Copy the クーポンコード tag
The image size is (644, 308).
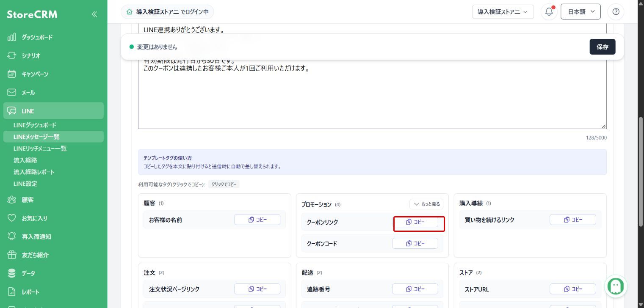tap(415, 243)
